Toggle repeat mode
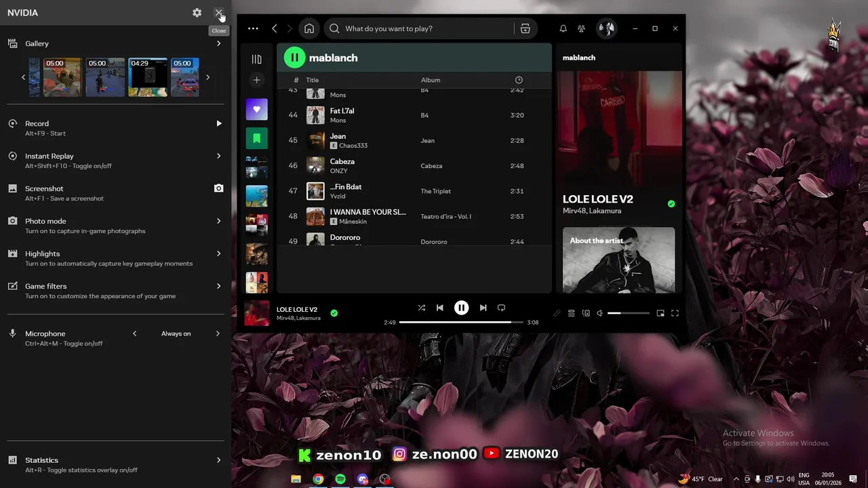The image size is (868, 488). point(501,308)
